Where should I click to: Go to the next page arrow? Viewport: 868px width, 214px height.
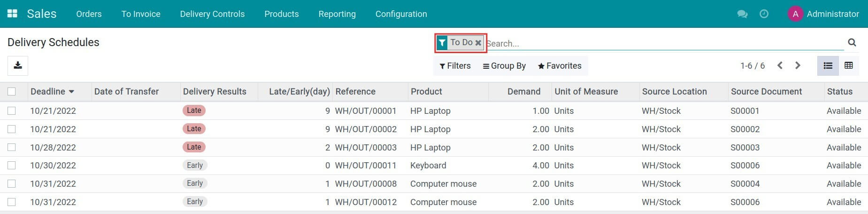[x=798, y=65]
